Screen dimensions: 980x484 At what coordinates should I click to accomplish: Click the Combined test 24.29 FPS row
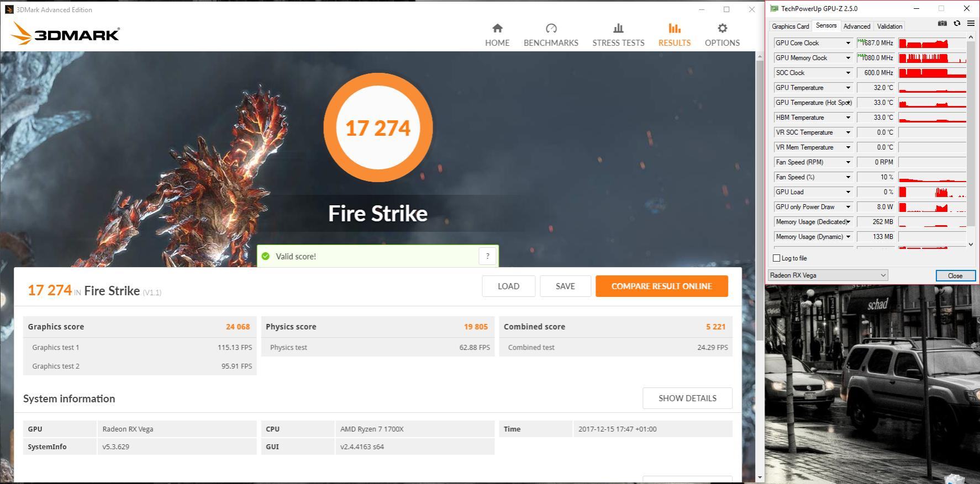[616, 347]
